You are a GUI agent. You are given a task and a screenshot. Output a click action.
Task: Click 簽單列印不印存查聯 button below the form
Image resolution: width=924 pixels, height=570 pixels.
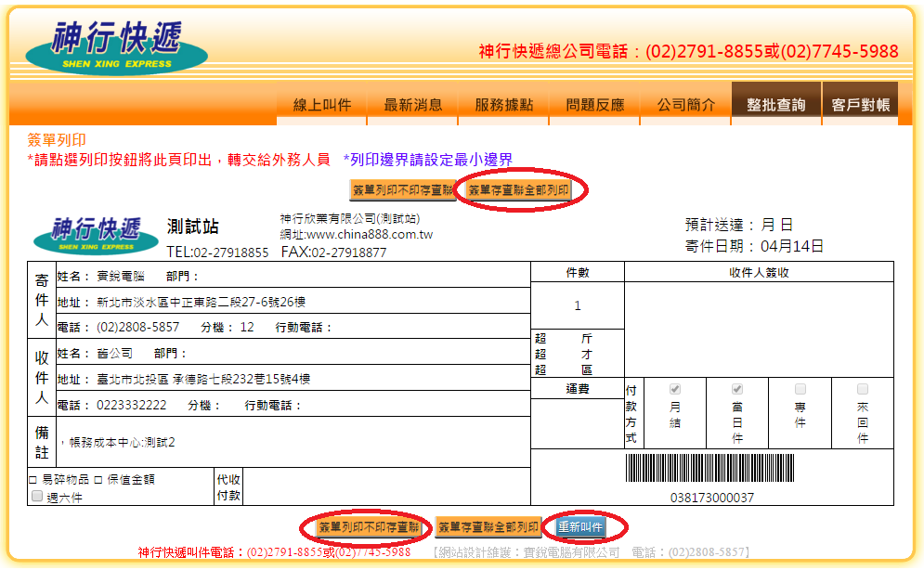(370, 527)
